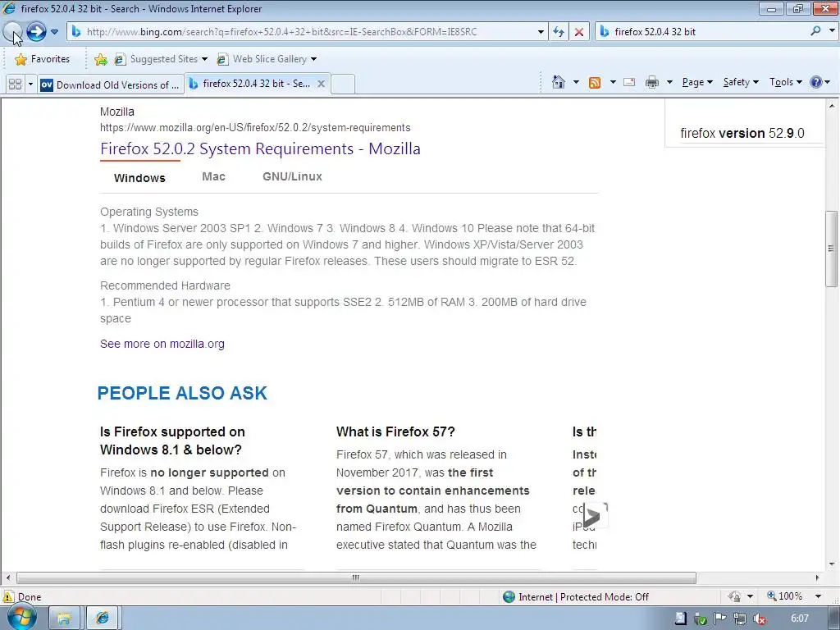The height and width of the screenshot is (630, 840).
Task: Click 'See more on mozilla.org' link
Action: pos(162,344)
